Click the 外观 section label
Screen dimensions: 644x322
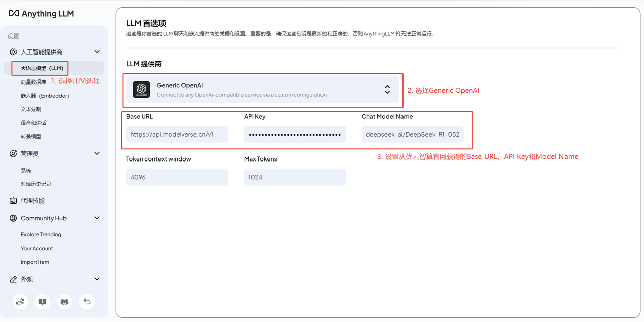pyautogui.click(x=27, y=279)
